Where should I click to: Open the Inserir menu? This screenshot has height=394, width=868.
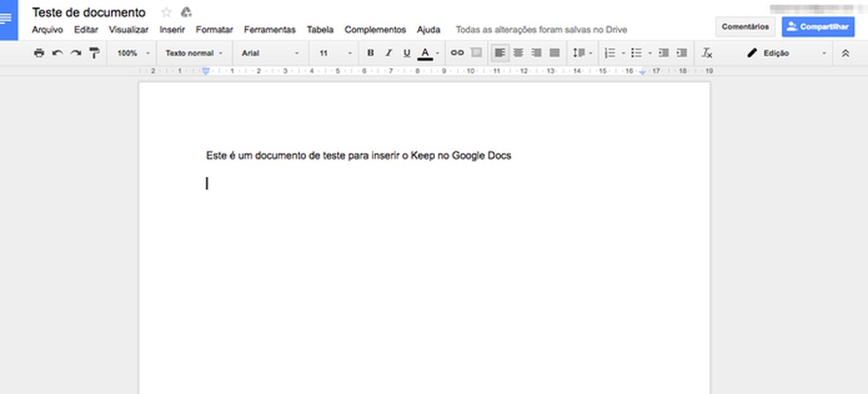[x=172, y=30]
